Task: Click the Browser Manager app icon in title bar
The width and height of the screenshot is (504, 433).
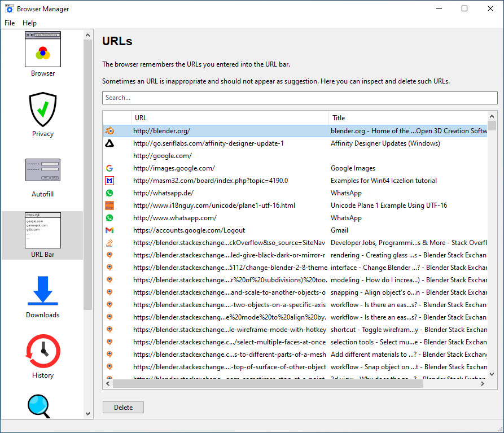Action: 10,8
